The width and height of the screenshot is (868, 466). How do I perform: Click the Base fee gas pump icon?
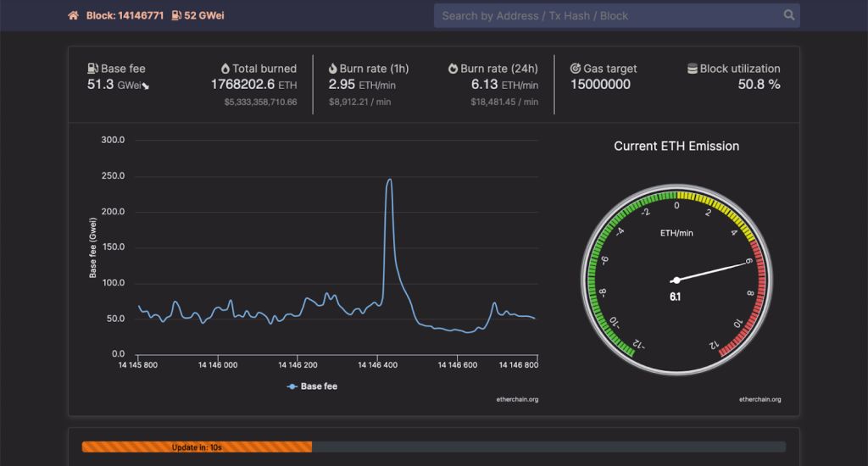tap(92, 69)
